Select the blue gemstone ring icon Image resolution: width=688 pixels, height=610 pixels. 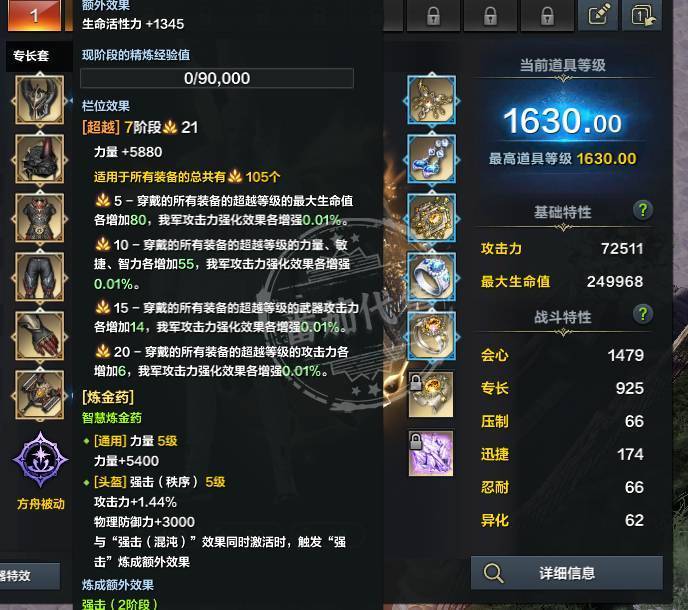pyautogui.click(x=431, y=276)
